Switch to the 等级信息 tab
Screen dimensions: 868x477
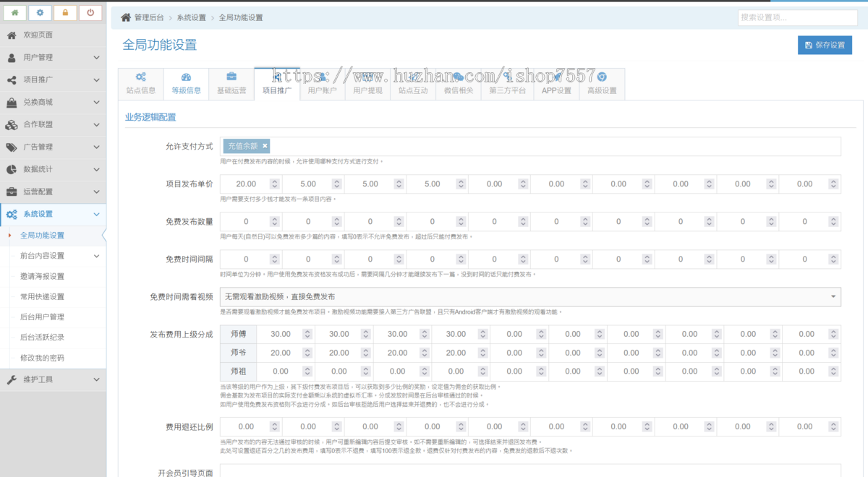[x=186, y=83]
